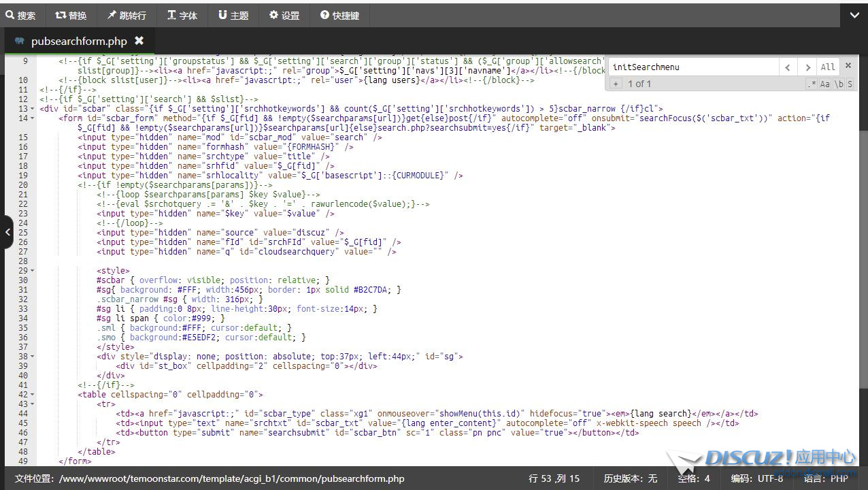868x490 pixels.
Task: Open 历史版本 history versions
Action: [630, 478]
